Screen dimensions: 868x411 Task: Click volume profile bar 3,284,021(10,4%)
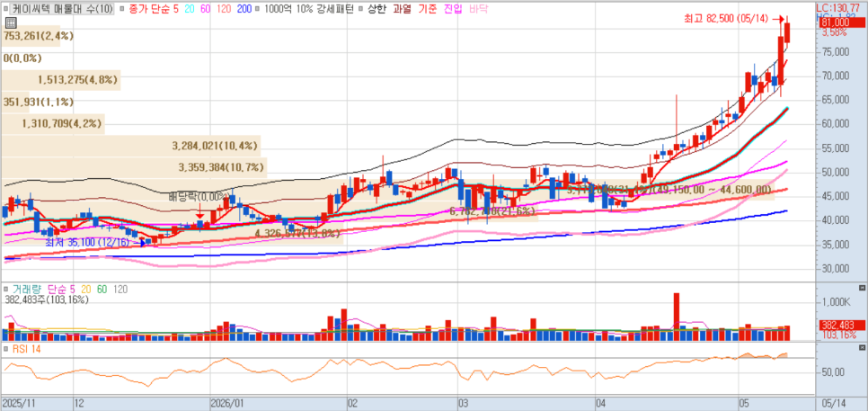coord(130,146)
